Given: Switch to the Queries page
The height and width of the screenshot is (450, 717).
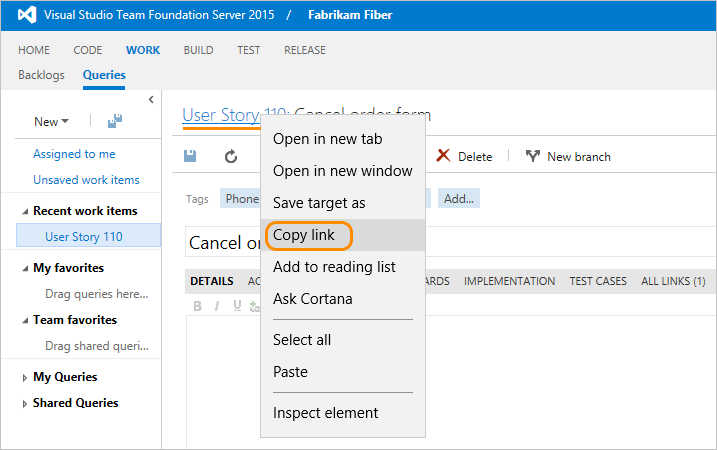Looking at the screenshot, I should tap(104, 75).
